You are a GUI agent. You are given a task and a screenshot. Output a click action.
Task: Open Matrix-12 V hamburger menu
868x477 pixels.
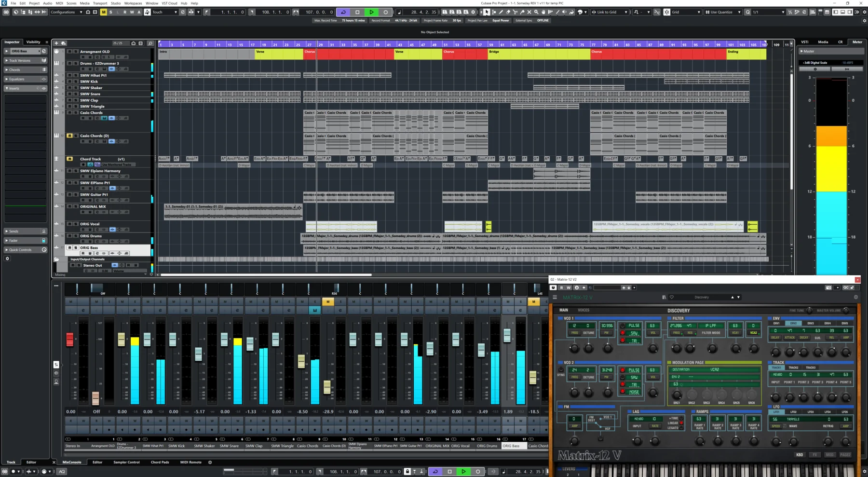pyautogui.click(x=555, y=297)
